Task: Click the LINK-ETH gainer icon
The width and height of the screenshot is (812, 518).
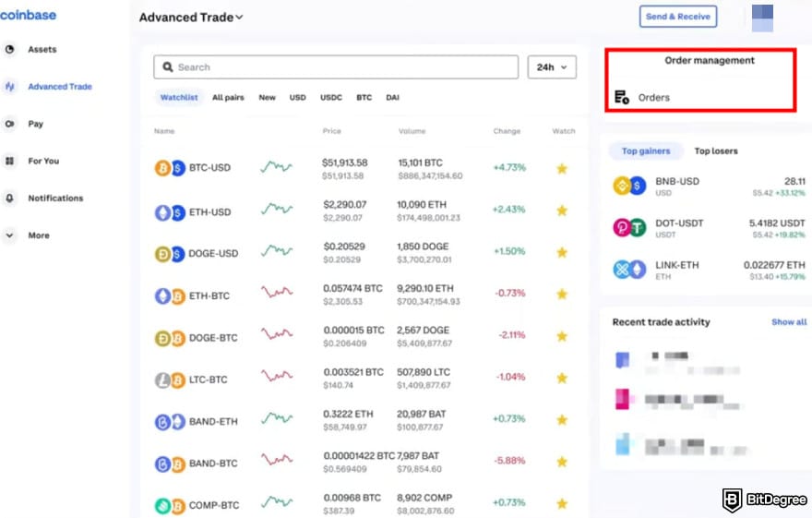Action: (629, 270)
